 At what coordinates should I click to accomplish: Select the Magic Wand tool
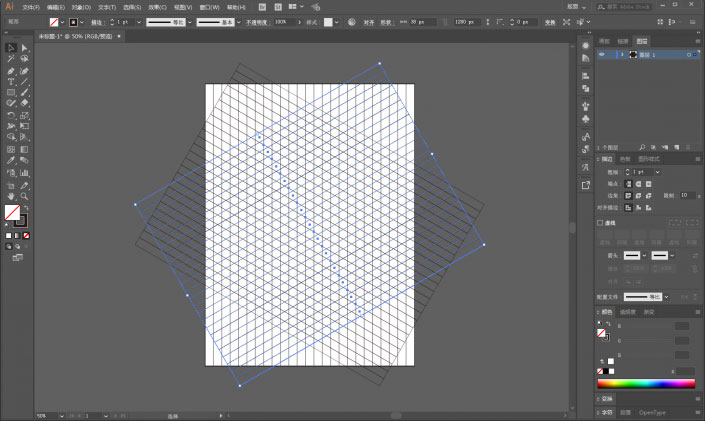[x=11, y=59]
